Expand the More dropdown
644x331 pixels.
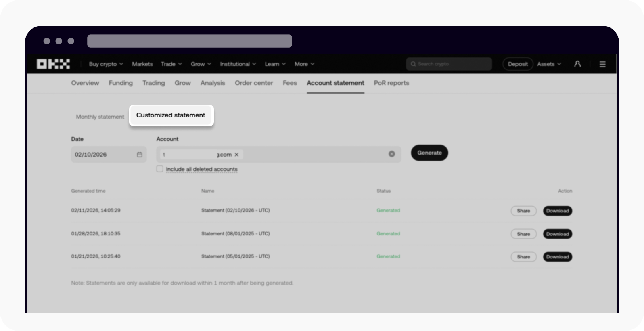305,64
